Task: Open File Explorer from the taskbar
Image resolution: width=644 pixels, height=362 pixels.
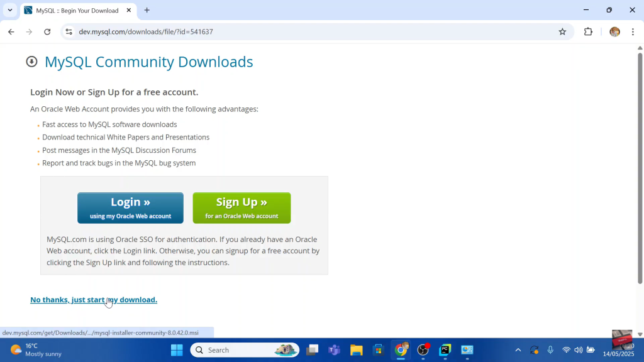Action: point(356,350)
